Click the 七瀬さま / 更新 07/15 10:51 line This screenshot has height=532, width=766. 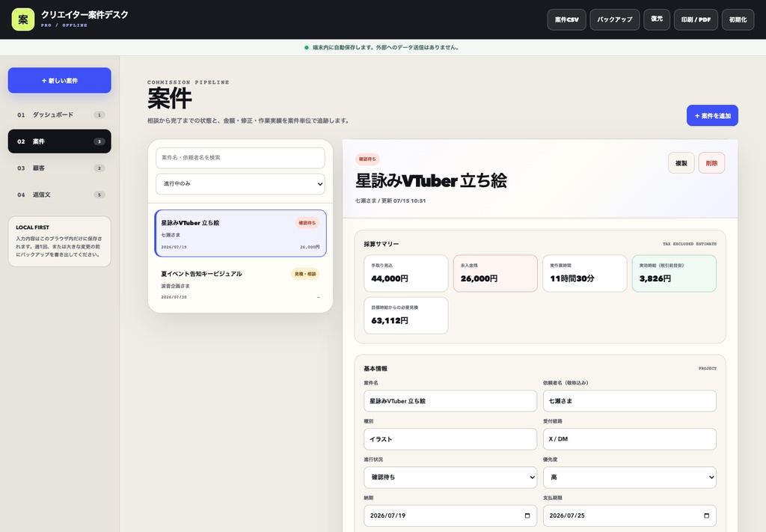point(390,201)
